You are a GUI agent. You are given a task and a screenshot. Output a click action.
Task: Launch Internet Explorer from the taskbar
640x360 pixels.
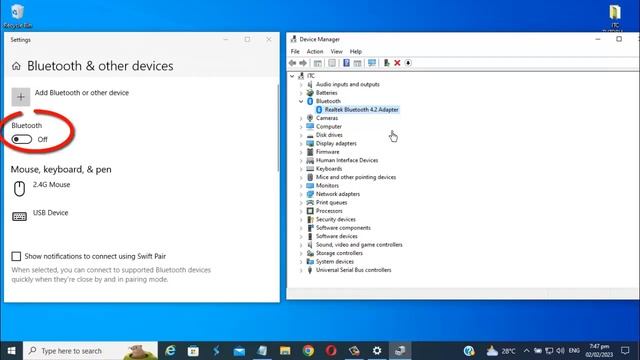coord(170,351)
